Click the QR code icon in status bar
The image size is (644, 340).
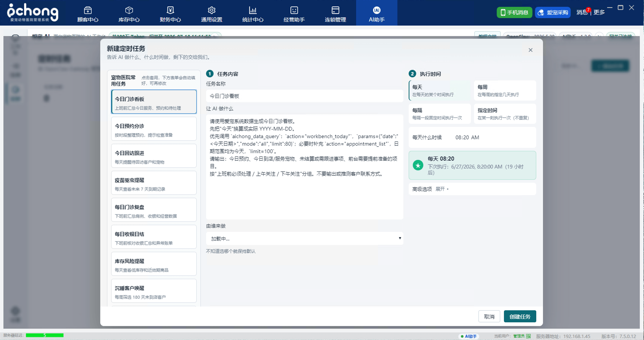(528, 336)
